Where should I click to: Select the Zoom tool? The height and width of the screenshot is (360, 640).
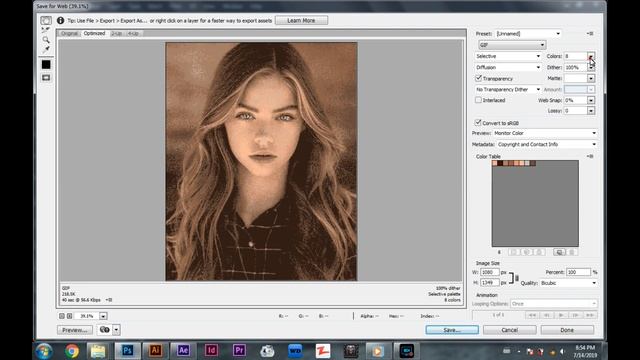[46, 40]
